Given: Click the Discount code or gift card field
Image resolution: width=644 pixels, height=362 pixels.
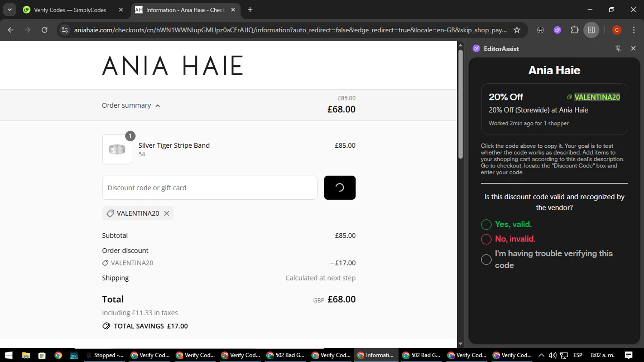Looking at the screenshot, I should click(x=210, y=188).
